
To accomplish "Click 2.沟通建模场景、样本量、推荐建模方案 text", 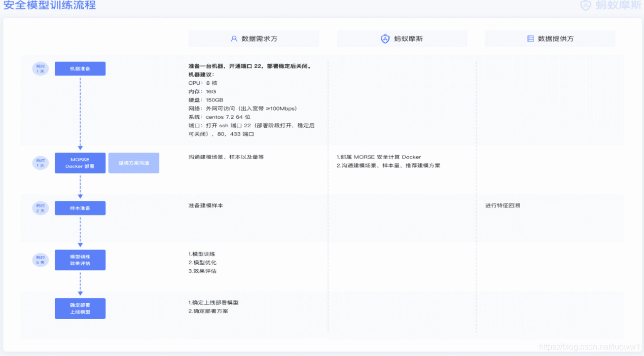I will [x=388, y=166].
